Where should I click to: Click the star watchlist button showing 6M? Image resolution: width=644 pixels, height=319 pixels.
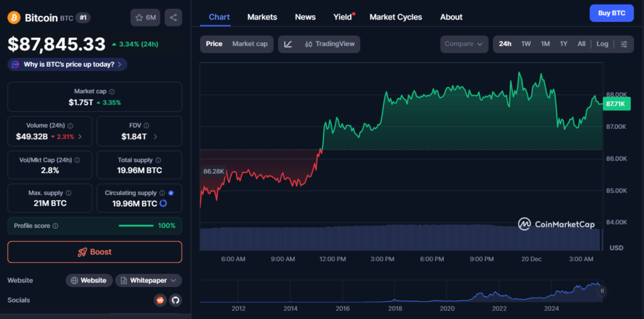coord(145,18)
